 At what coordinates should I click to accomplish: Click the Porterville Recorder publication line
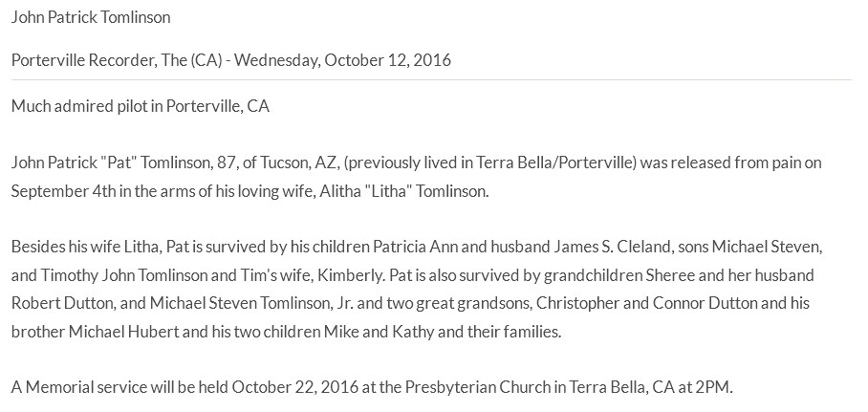pyautogui.click(x=230, y=60)
